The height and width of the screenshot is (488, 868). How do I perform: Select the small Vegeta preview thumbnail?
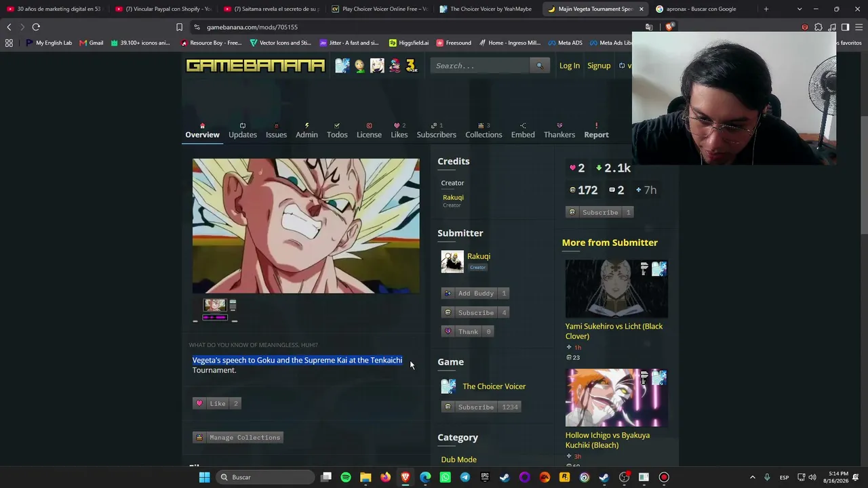coord(215,305)
